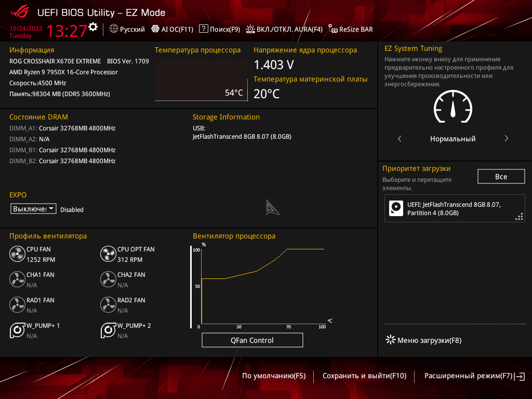Click the CHA1 FAN icon
532x399 pixels.
click(x=17, y=279)
